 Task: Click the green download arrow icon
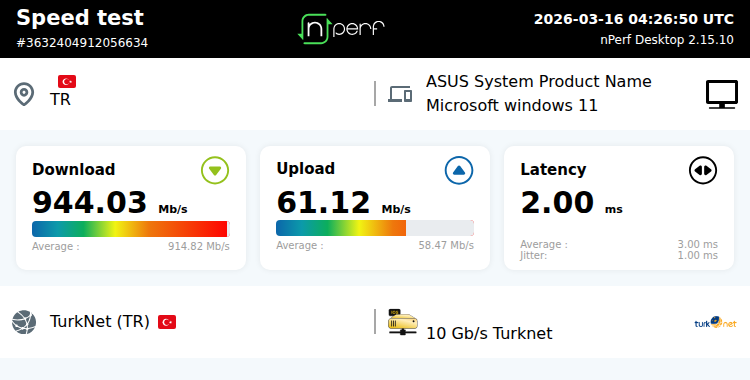pyautogui.click(x=215, y=170)
